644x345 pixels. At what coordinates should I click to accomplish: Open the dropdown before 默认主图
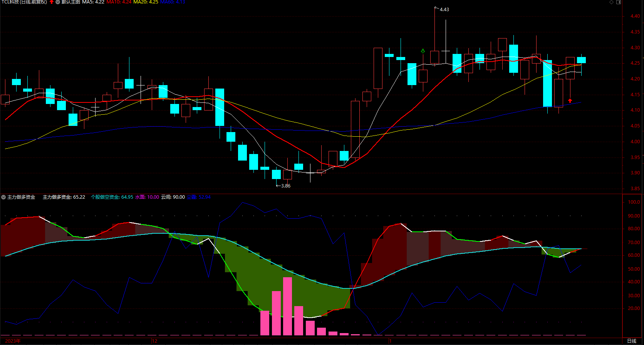pos(58,2)
